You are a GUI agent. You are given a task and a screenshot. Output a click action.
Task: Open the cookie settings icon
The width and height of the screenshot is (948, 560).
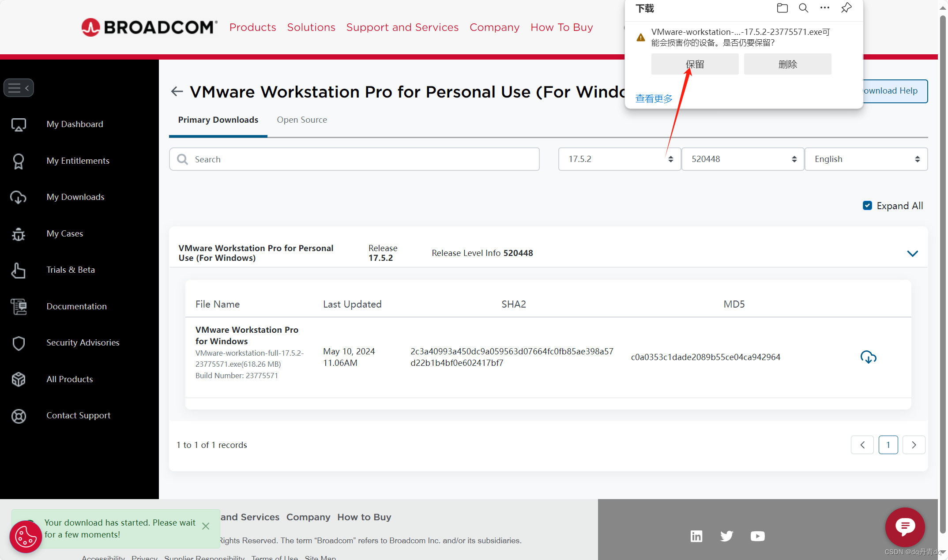pos(26,537)
